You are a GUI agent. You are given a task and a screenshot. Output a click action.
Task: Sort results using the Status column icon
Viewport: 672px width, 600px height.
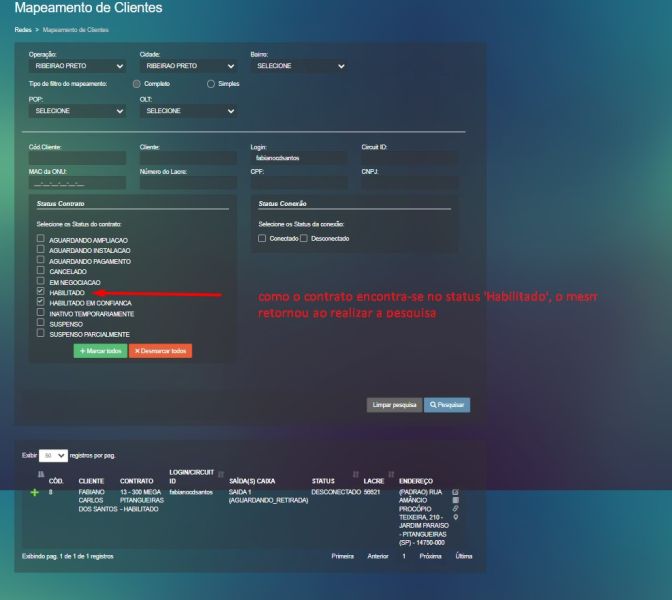pos(355,473)
